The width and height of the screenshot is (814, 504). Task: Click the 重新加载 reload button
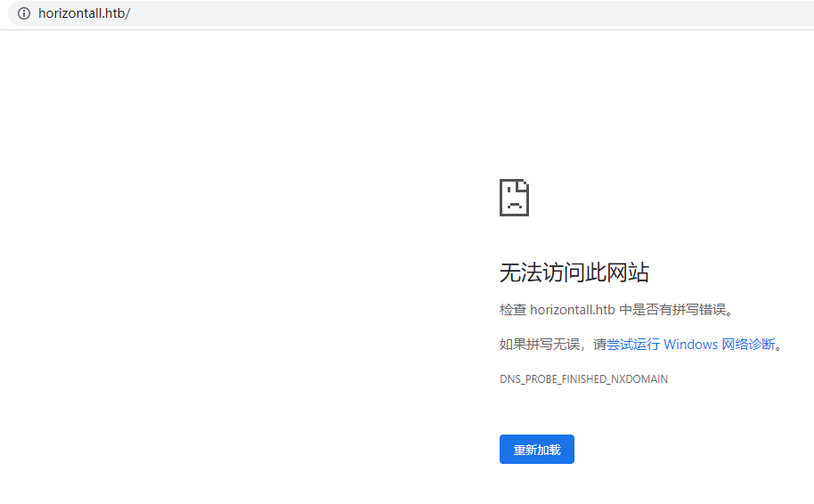537,449
